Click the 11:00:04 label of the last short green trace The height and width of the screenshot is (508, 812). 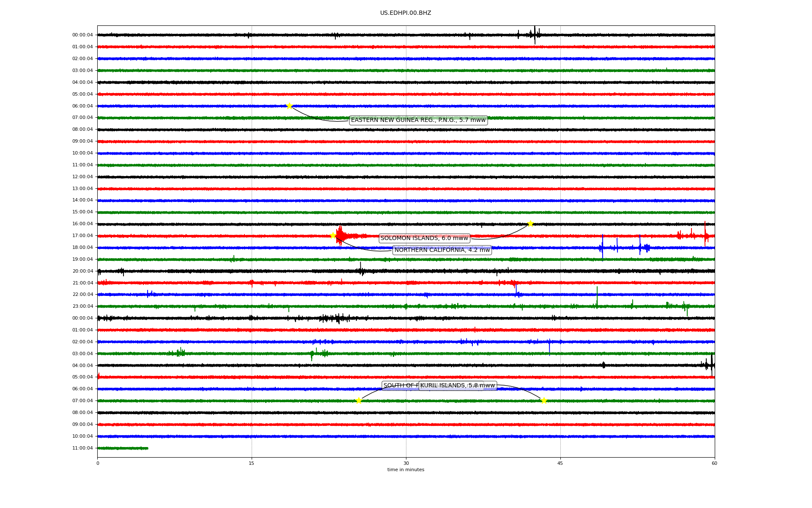pos(82,448)
